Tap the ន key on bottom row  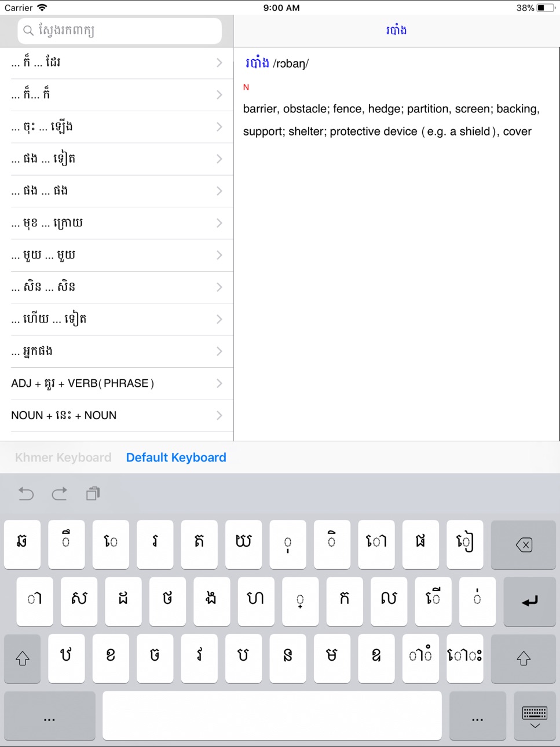point(288,658)
